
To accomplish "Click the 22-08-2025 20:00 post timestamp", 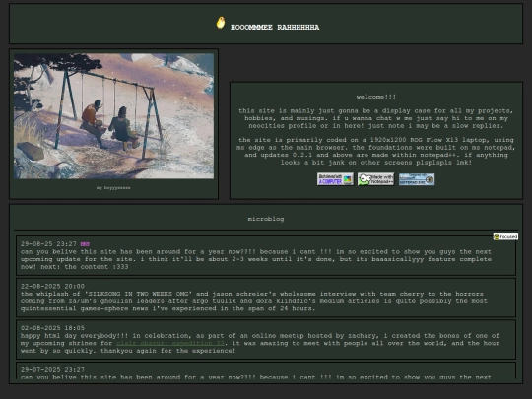I will (x=52, y=286).
